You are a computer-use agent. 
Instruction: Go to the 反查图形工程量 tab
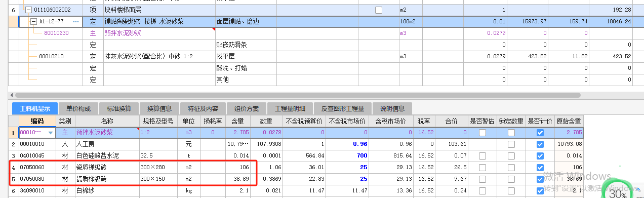pyautogui.click(x=343, y=109)
